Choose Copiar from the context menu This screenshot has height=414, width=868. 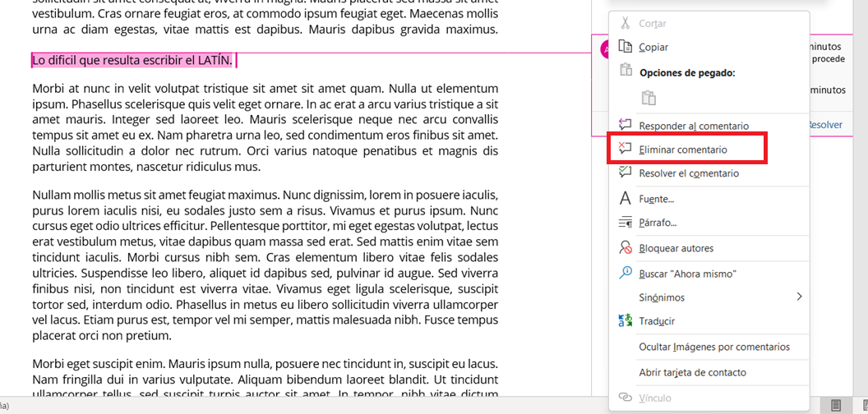(x=653, y=47)
